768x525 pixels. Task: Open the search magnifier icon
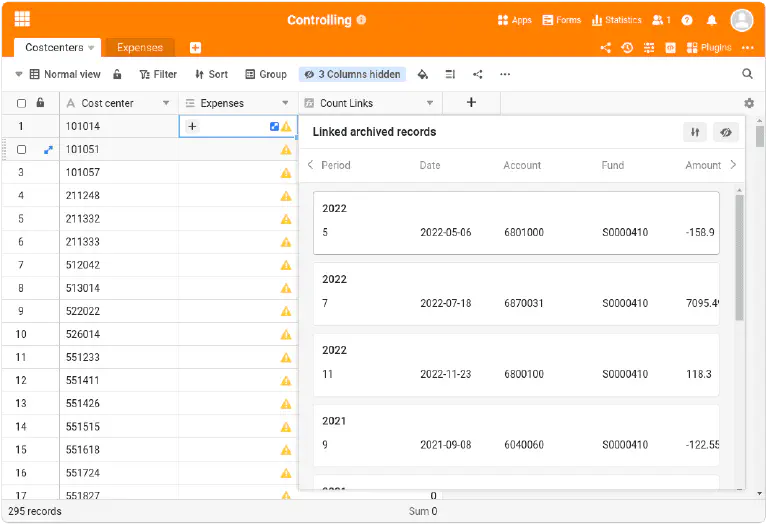pyautogui.click(x=747, y=73)
